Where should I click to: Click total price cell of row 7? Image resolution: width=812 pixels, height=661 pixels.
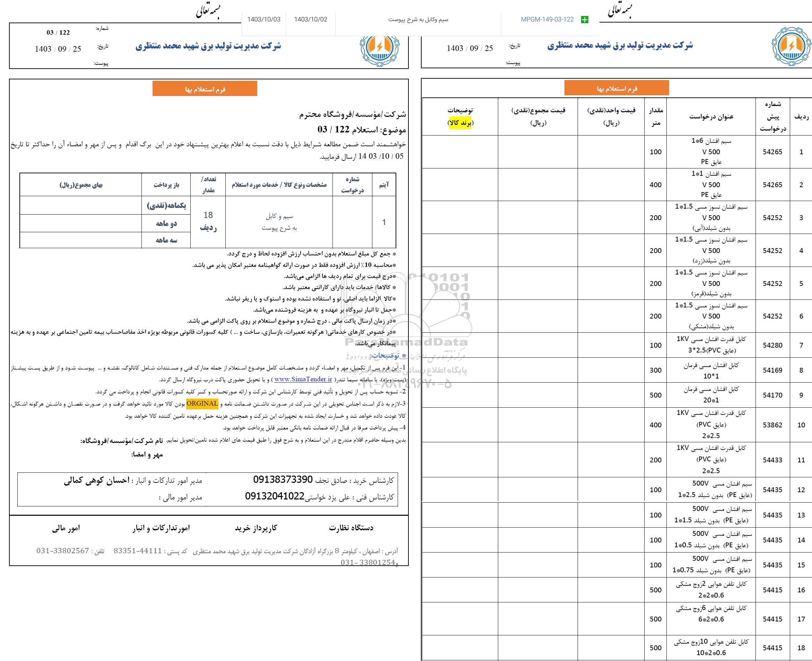tap(538, 345)
